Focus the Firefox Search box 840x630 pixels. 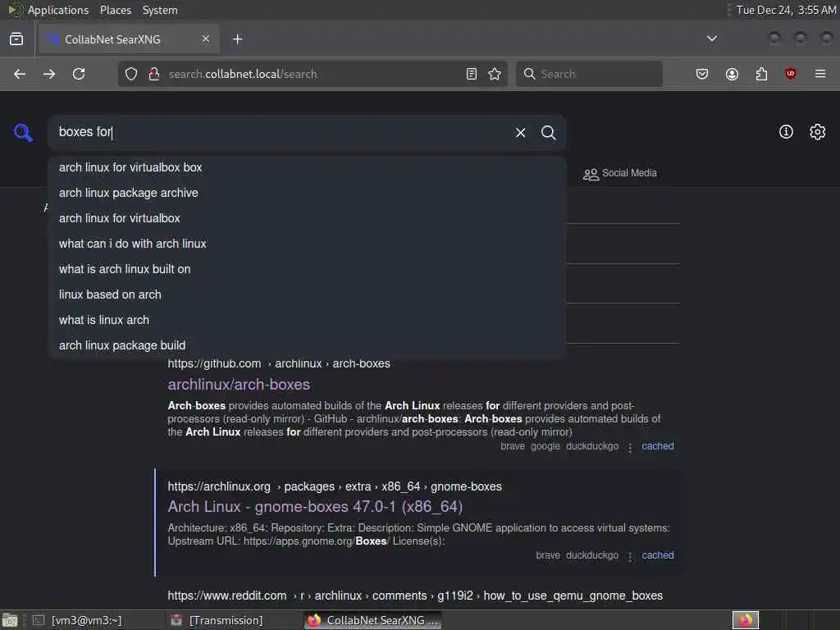click(x=589, y=74)
